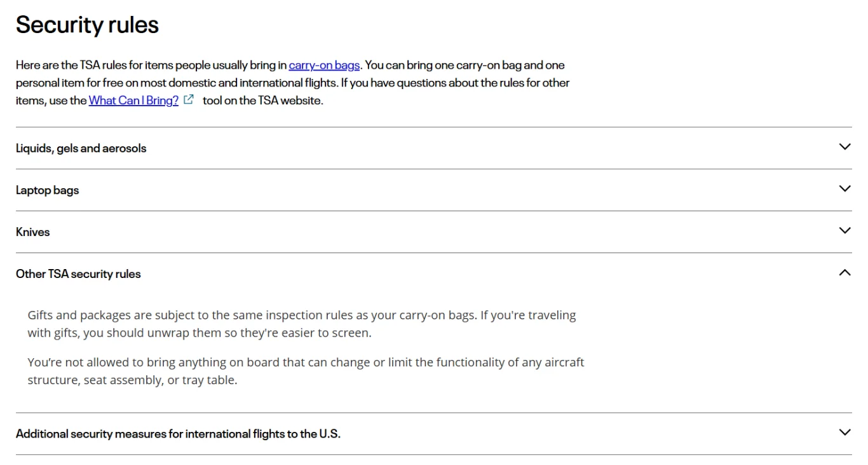This screenshot has height=465, width=868.
Task: Open the carry-on bags link
Action: tap(324, 65)
